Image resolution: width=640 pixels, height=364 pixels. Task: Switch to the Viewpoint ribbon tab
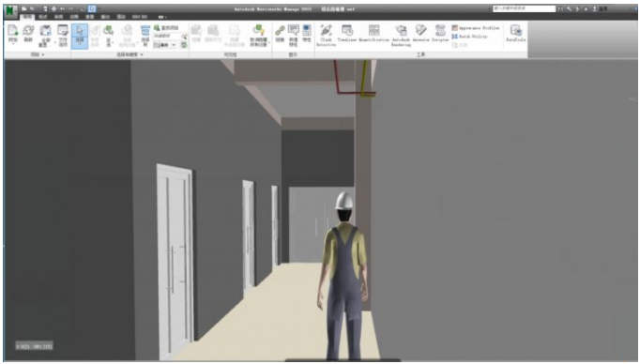point(43,17)
